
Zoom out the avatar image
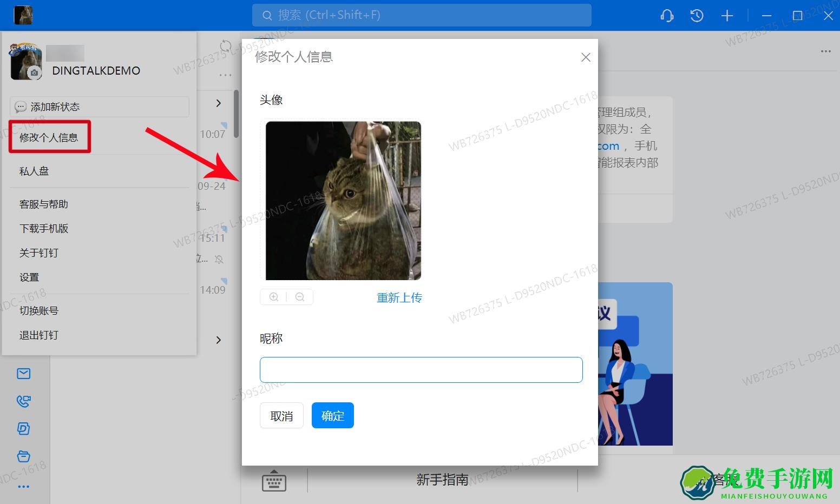pyautogui.click(x=300, y=297)
